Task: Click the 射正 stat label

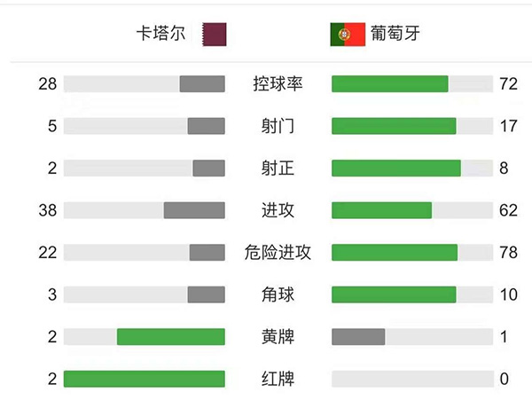Action: (x=278, y=168)
